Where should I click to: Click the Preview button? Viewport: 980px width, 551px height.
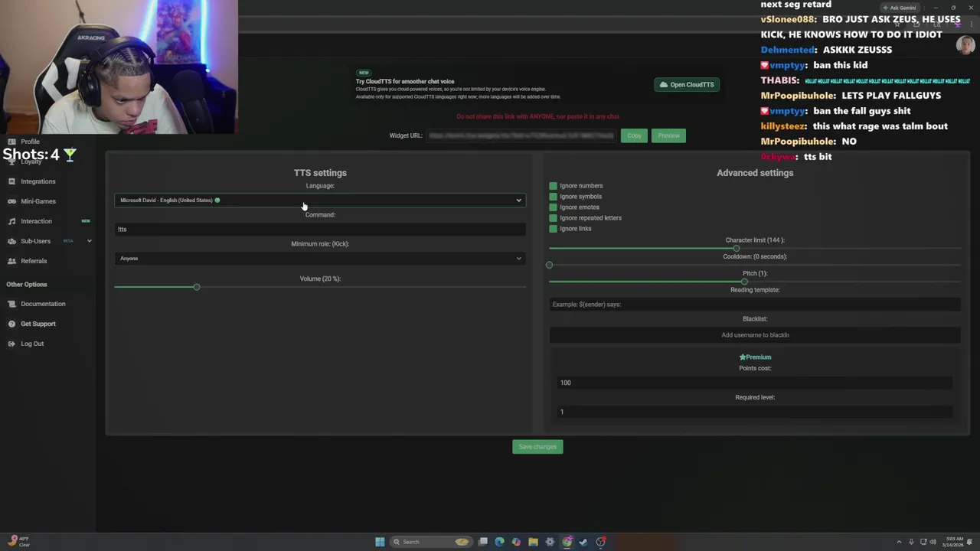pyautogui.click(x=668, y=135)
